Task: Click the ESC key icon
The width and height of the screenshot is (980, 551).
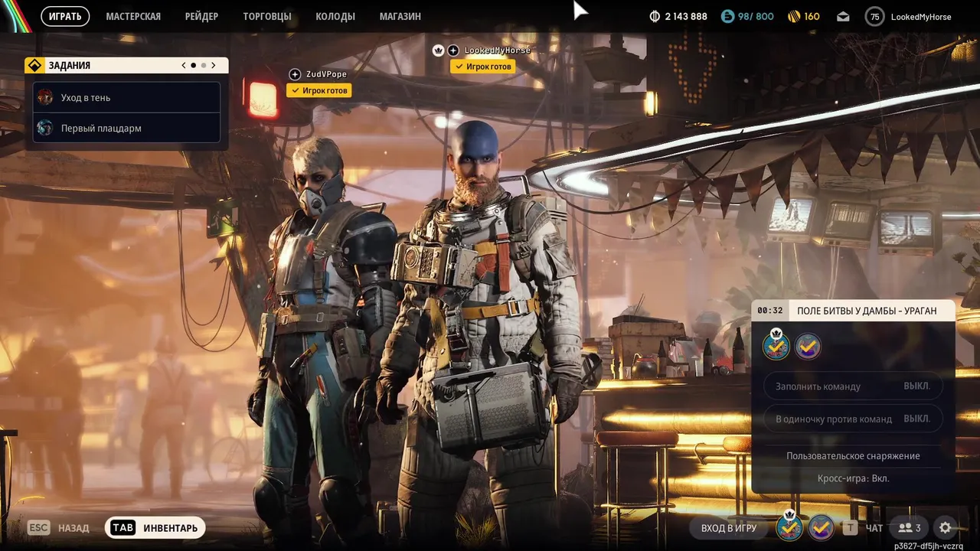Action: (39, 528)
